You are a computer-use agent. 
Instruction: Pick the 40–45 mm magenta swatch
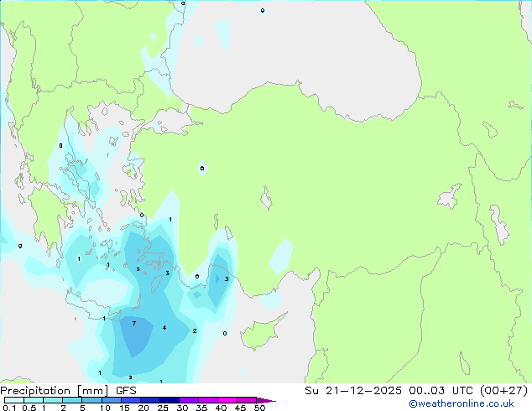tap(227, 400)
